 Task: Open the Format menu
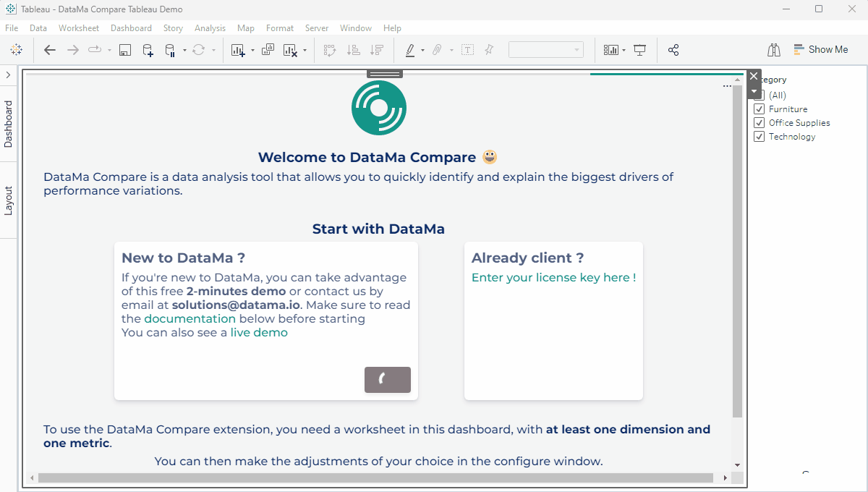coord(280,28)
